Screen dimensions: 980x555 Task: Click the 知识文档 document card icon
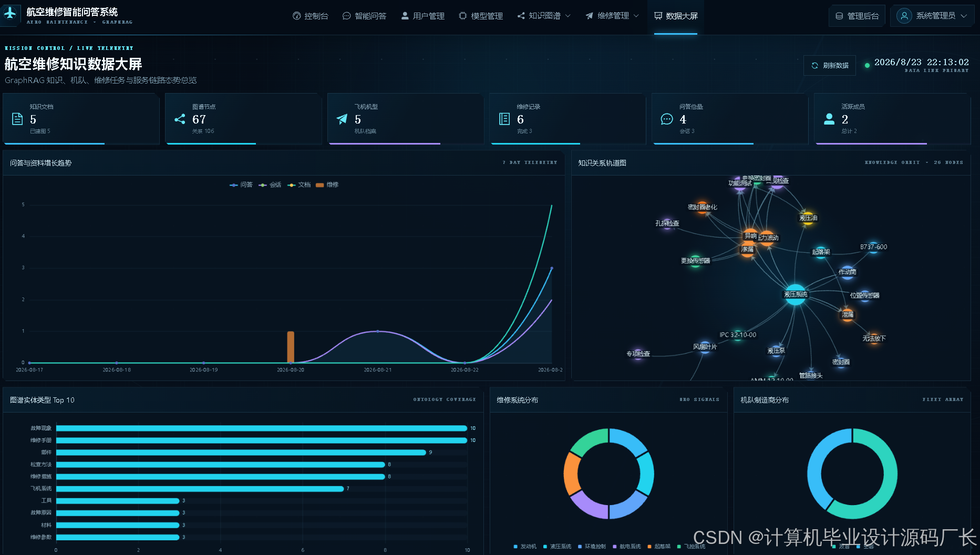[17, 119]
